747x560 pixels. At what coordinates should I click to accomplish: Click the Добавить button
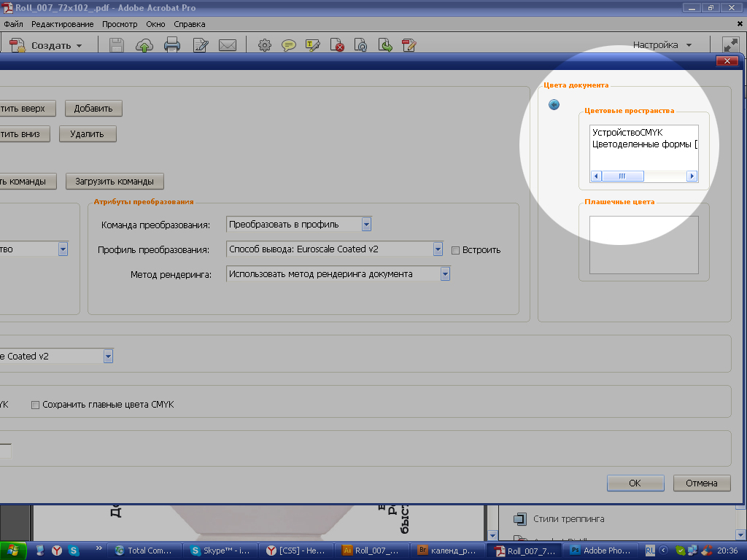pyautogui.click(x=93, y=109)
